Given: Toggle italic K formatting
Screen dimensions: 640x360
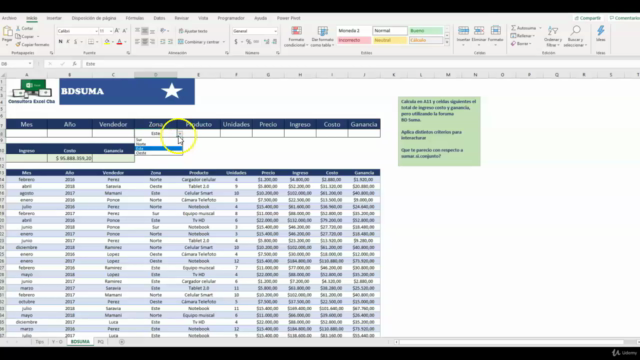Looking at the screenshot, I should click(x=68, y=42).
